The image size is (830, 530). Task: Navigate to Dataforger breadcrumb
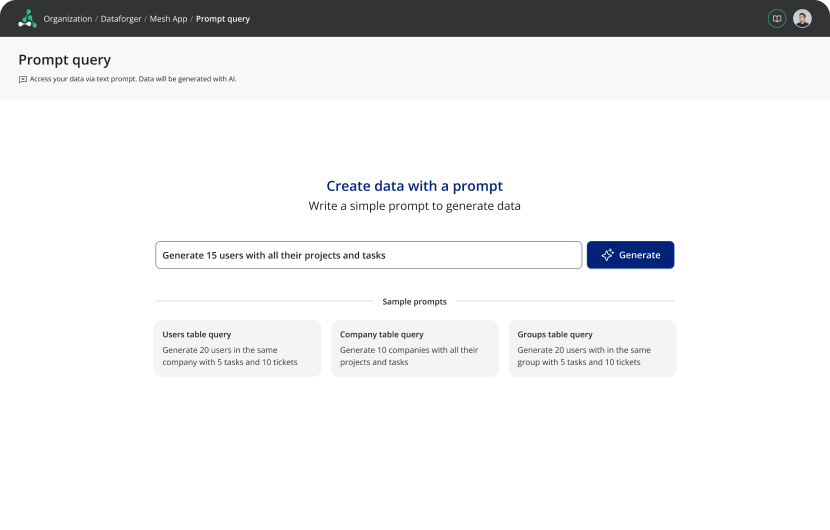121,19
